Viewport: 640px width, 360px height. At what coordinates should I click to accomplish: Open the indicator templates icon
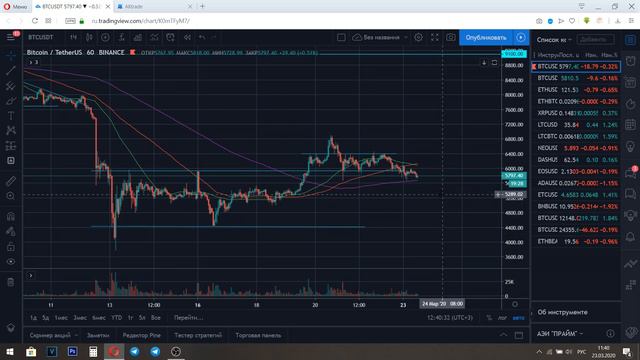(154, 37)
